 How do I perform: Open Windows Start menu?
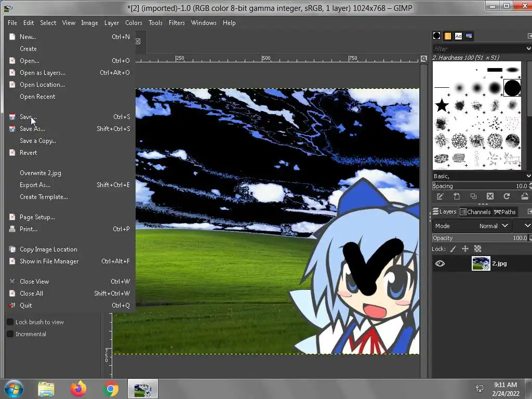(x=14, y=389)
